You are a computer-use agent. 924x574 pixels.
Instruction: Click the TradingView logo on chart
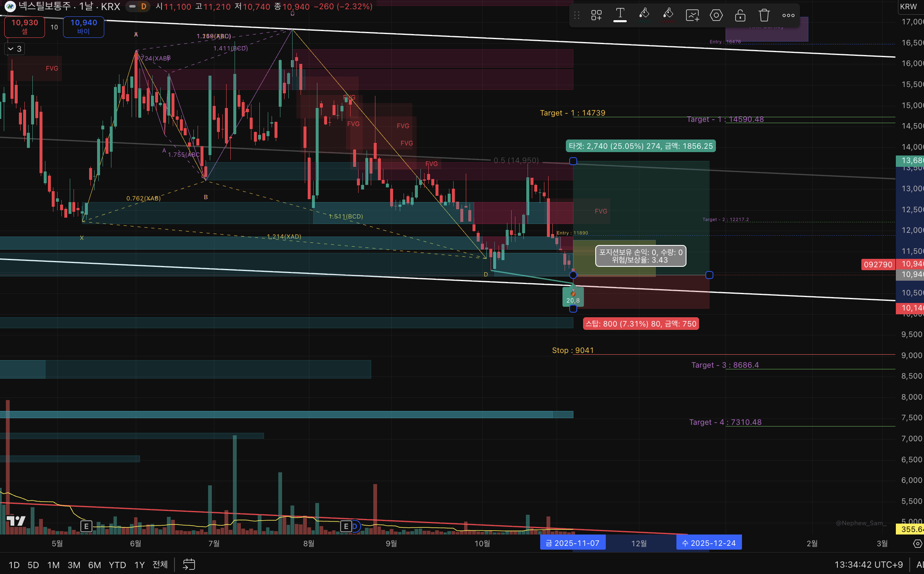[16, 521]
